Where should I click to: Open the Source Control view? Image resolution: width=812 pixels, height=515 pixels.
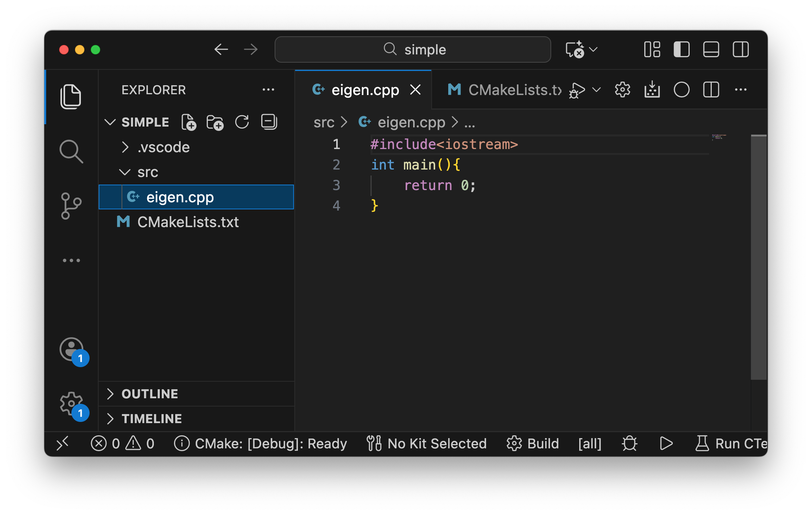click(x=71, y=205)
